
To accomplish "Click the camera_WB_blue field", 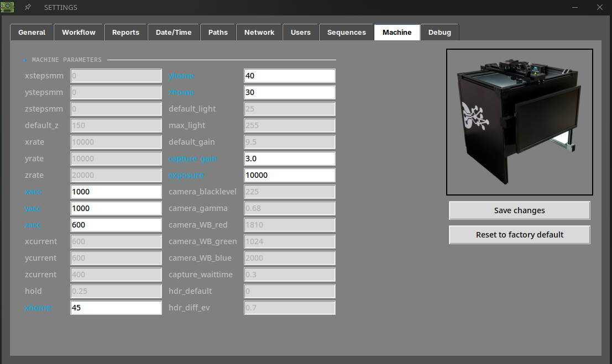I will tap(290, 258).
